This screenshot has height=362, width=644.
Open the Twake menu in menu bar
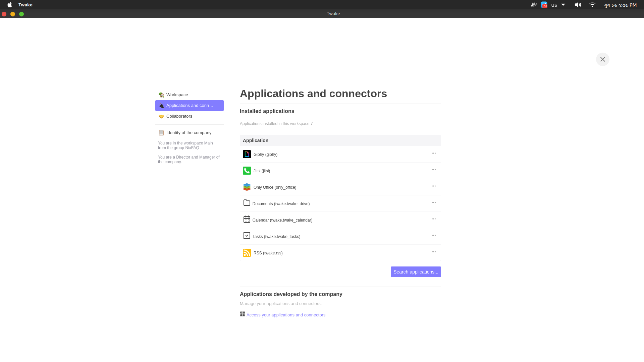[x=25, y=5]
